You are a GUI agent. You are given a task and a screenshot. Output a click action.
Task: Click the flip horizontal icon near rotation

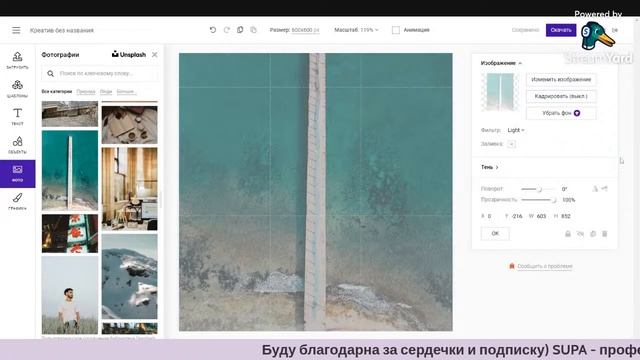click(x=595, y=189)
